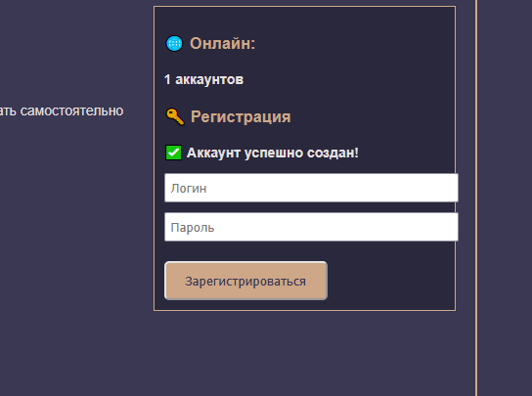Place cursor in the login username box
Image resolution: width=532 pixels, height=396 pixels.
(311, 188)
